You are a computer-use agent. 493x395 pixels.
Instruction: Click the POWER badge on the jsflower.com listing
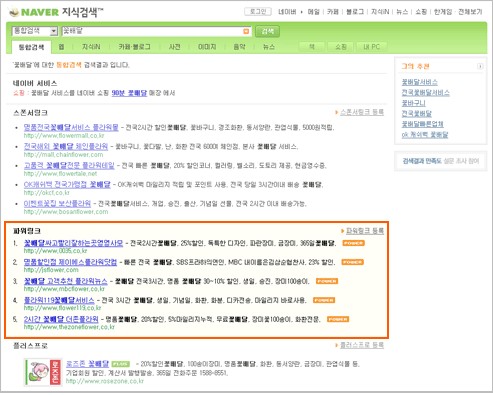[x=352, y=262]
